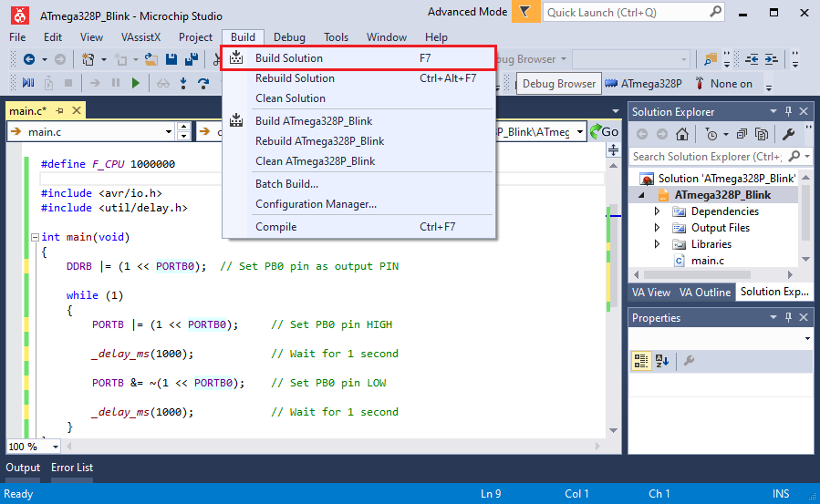
Task: Click the Decrease Indent icon
Action: 752,59
